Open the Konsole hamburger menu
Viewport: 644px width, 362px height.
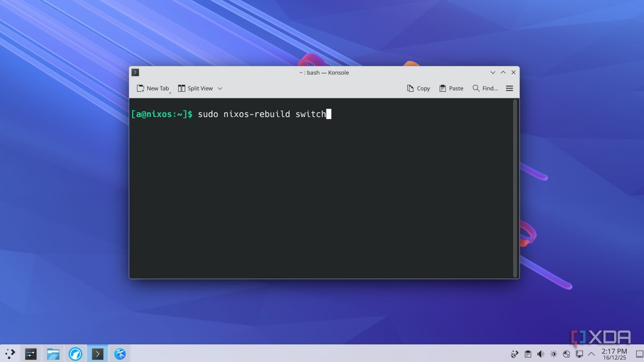coord(510,88)
